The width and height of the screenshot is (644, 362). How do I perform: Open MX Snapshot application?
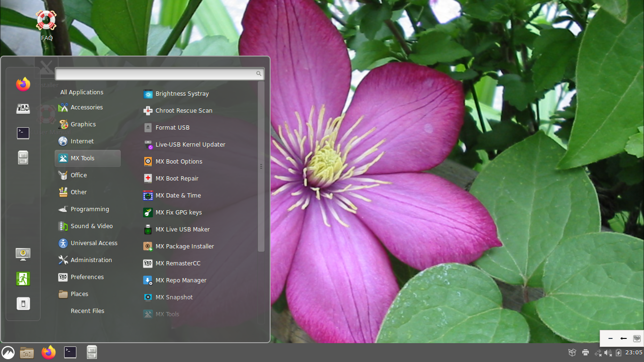click(x=174, y=297)
